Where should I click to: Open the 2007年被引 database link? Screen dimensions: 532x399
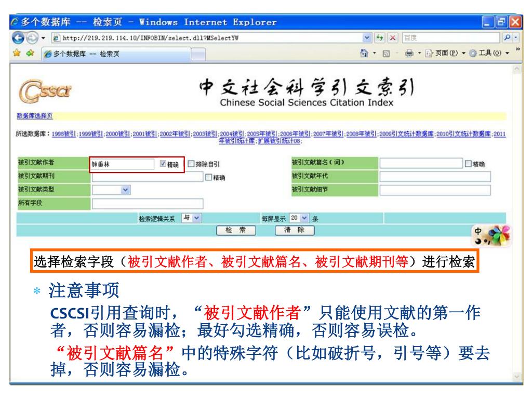click(328, 134)
